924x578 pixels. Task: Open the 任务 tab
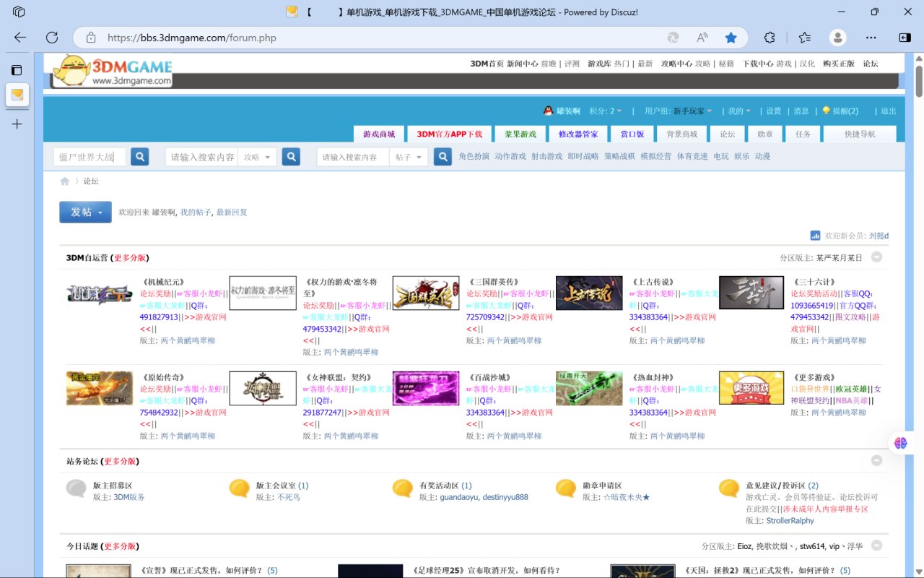[x=803, y=134]
